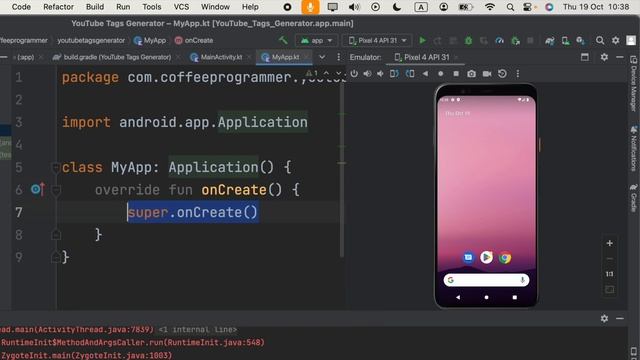Open the Build menu
Screen dimensions: 640x360
95,7
